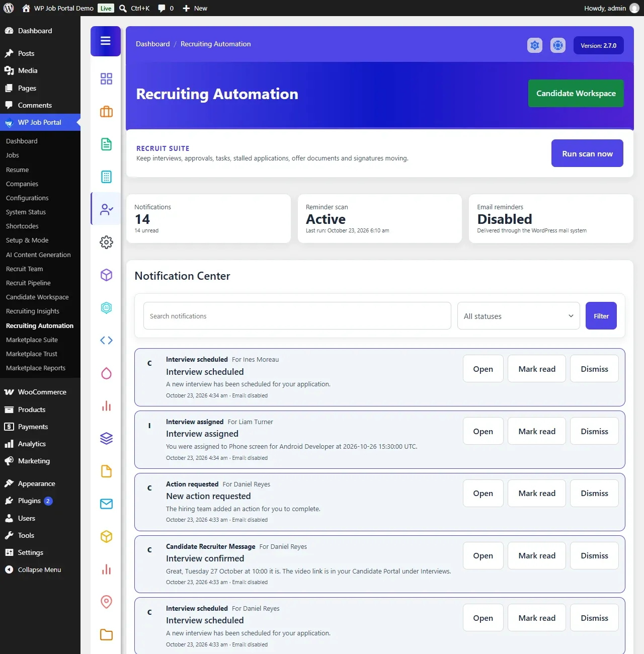644x654 pixels.
Task: Click the comments bubble in admin bar
Action: (166, 8)
